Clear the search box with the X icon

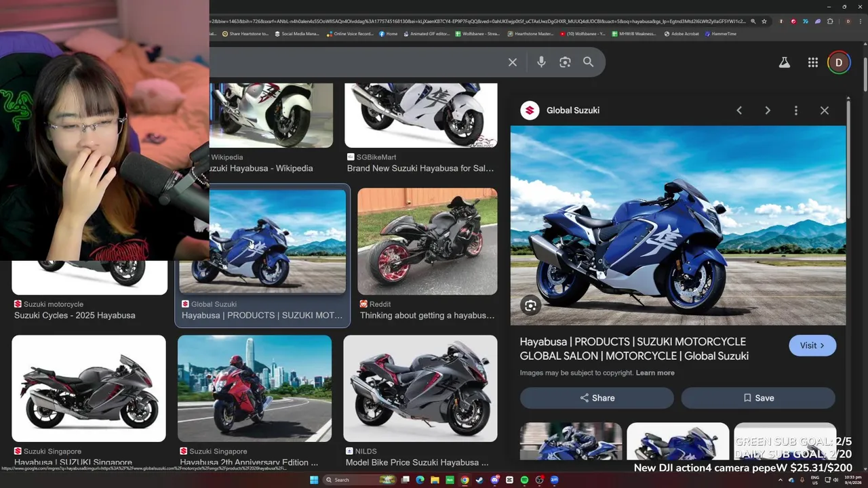513,62
